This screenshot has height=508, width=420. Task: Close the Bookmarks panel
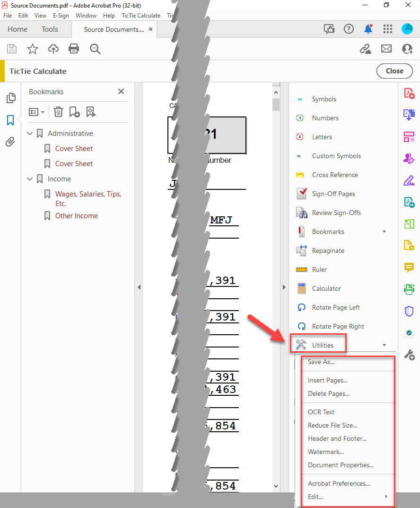point(121,91)
